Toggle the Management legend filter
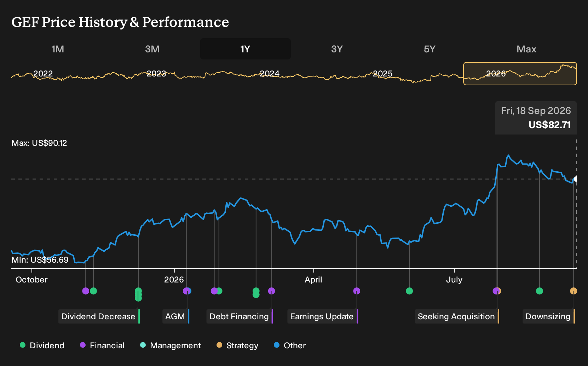588x366 pixels. pyautogui.click(x=171, y=345)
